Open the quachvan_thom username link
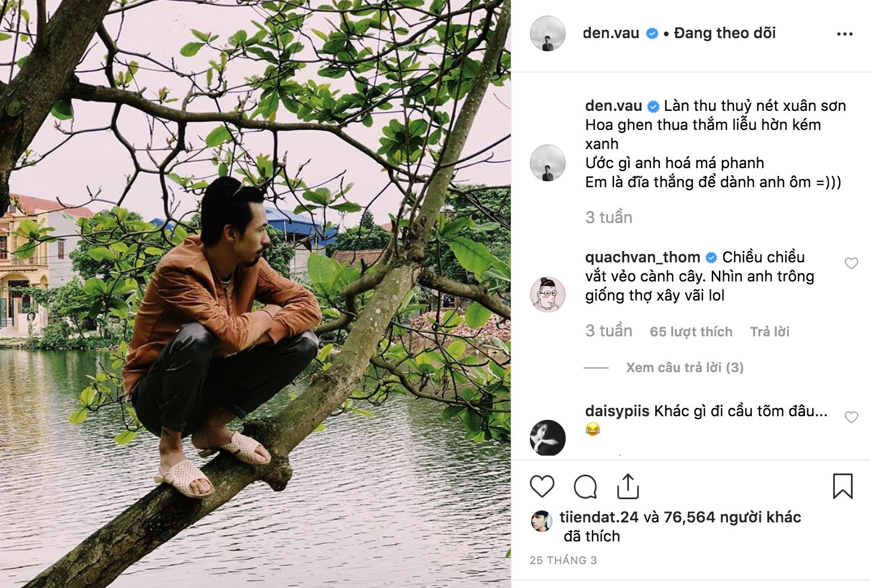The width and height of the screenshot is (870, 588). [x=642, y=258]
